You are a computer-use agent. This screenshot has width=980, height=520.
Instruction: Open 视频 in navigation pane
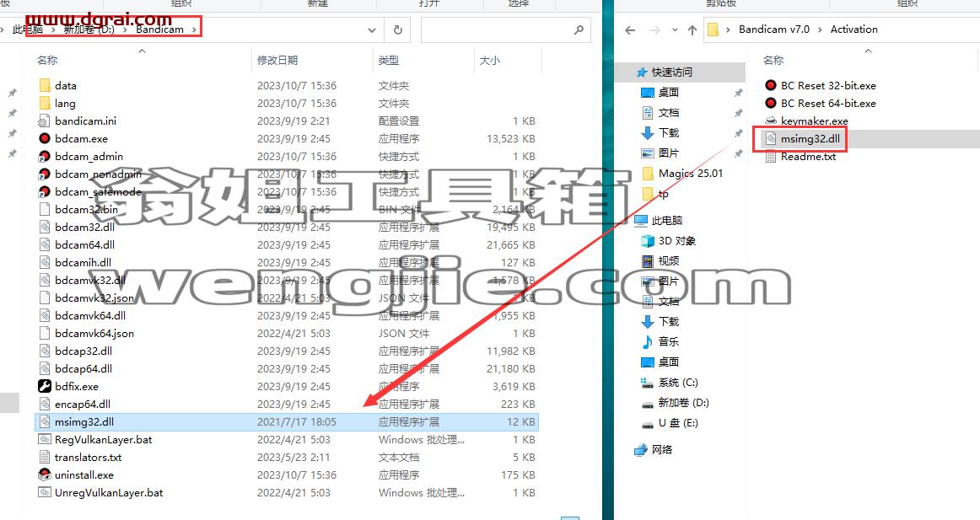click(x=668, y=261)
